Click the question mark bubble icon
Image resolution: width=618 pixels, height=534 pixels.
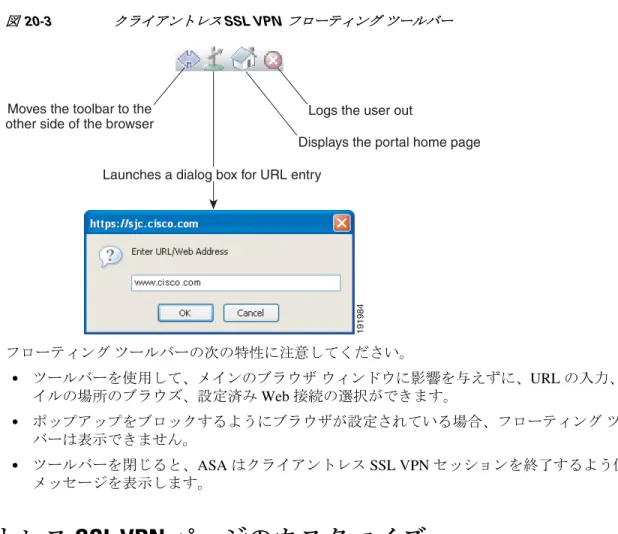[x=110, y=257]
